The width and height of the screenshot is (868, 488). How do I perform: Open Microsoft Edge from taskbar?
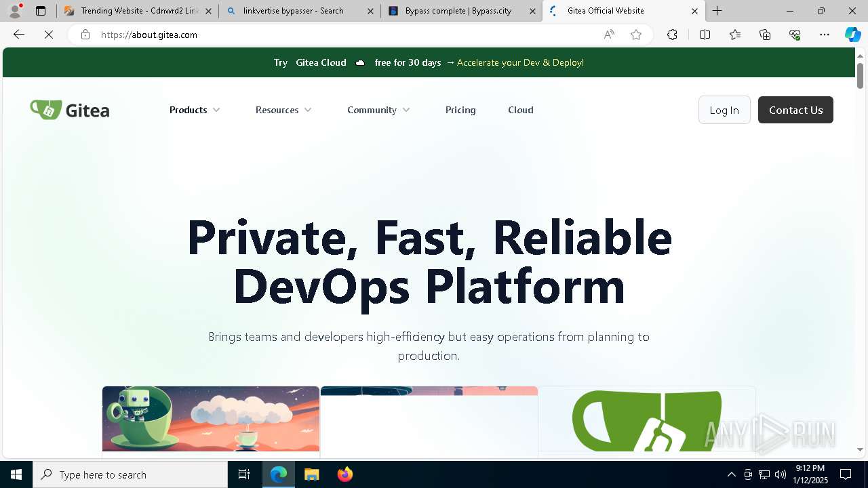(279, 474)
